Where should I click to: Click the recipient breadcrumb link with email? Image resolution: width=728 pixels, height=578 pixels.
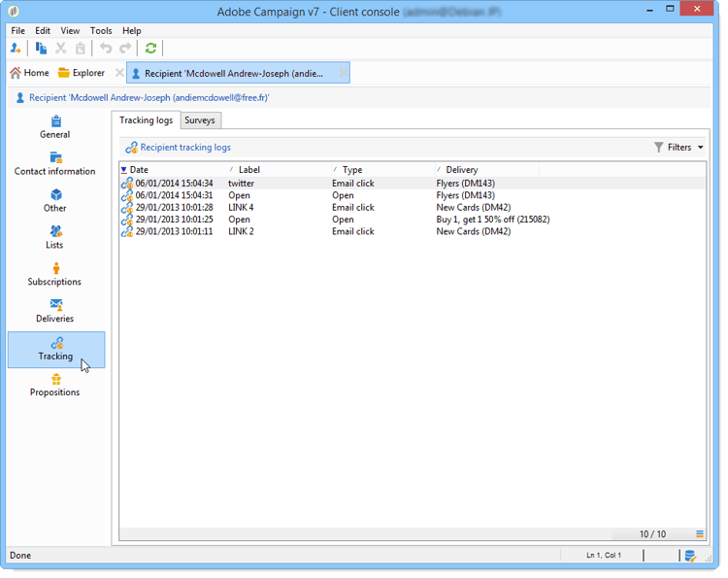tap(149, 98)
